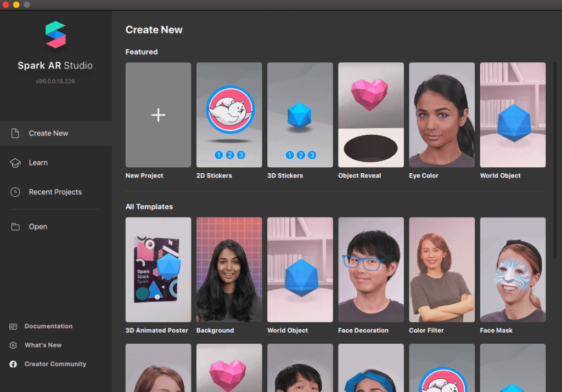Image resolution: width=562 pixels, height=392 pixels.
Task: Open the 3D Animated Poster template
Action: point(158,270)
